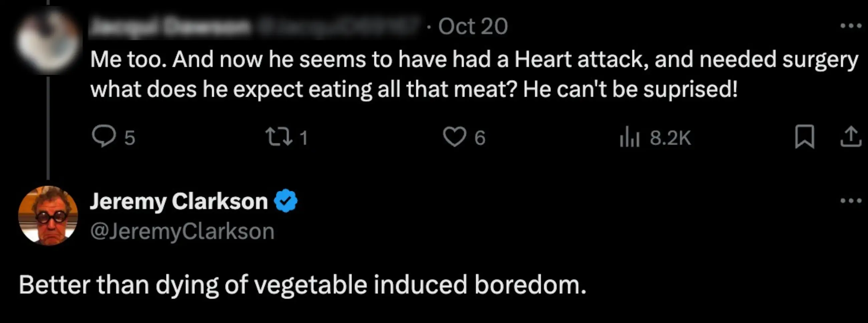Open more options on Jeremy Clarkson's tweet
The width and height of the screenshot is (868, 323).
coord(851,201)
